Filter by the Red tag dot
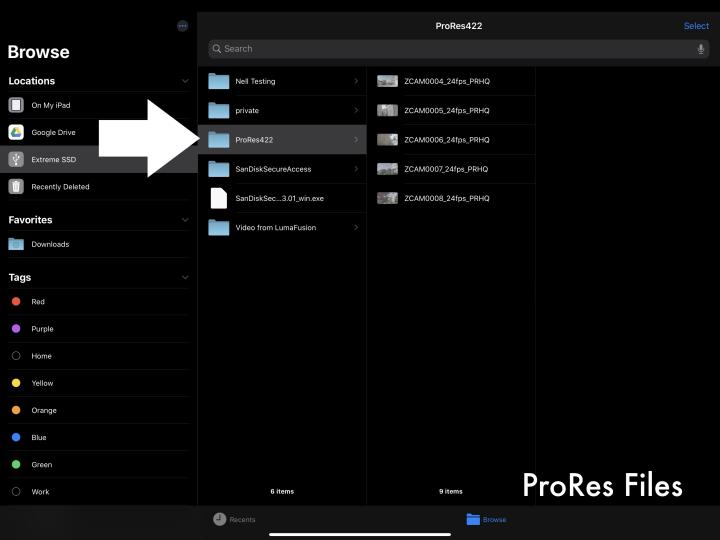This screenshot has width=720, height=540. pyautogui.click(x=16, y=301)
